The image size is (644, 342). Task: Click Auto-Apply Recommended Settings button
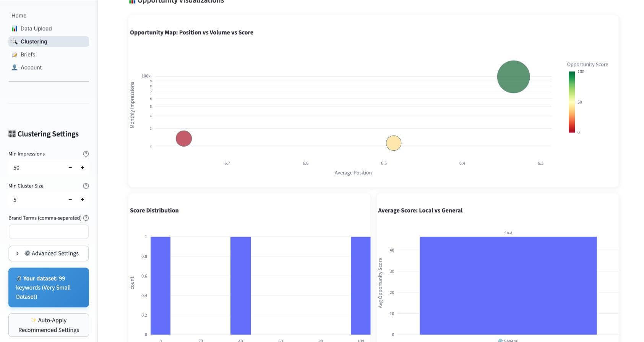click(49, 325)
